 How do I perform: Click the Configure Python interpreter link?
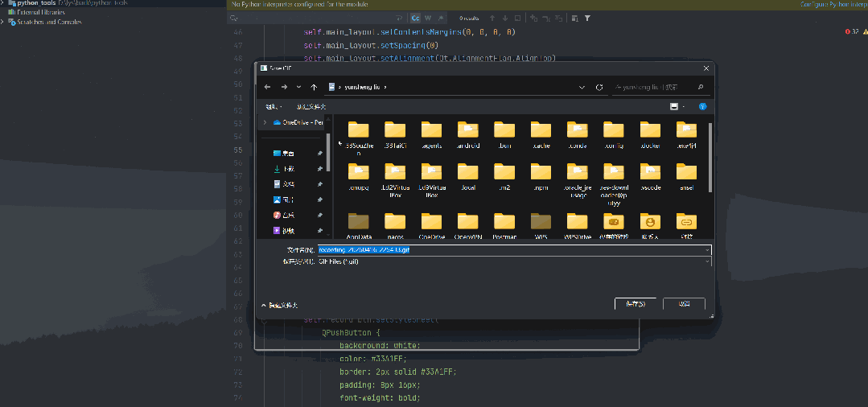(x=833, y=5)
